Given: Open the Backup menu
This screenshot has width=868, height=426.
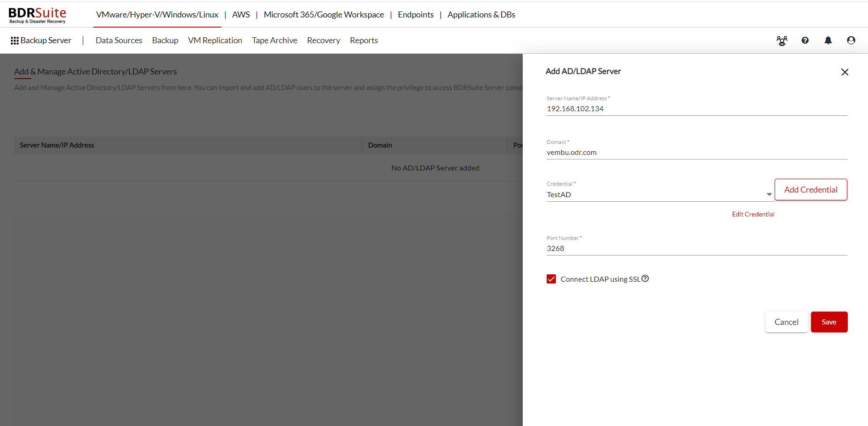Looking at the screenshot, I should pyautogui.click(x=165, y=40).
